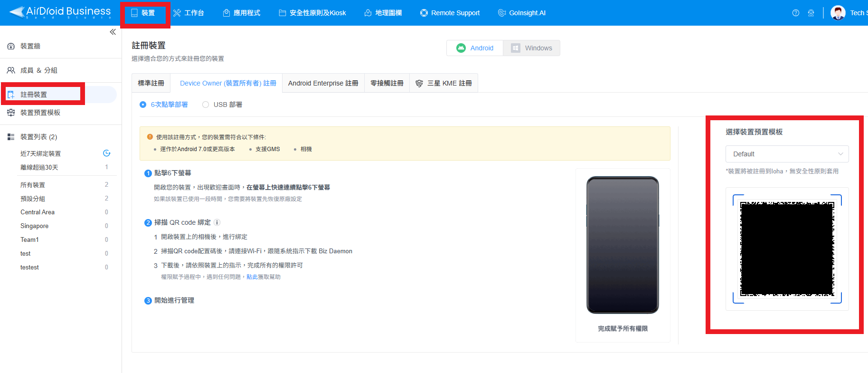Click the 裝置預置模板 icon in sidebar

point(11,113)
